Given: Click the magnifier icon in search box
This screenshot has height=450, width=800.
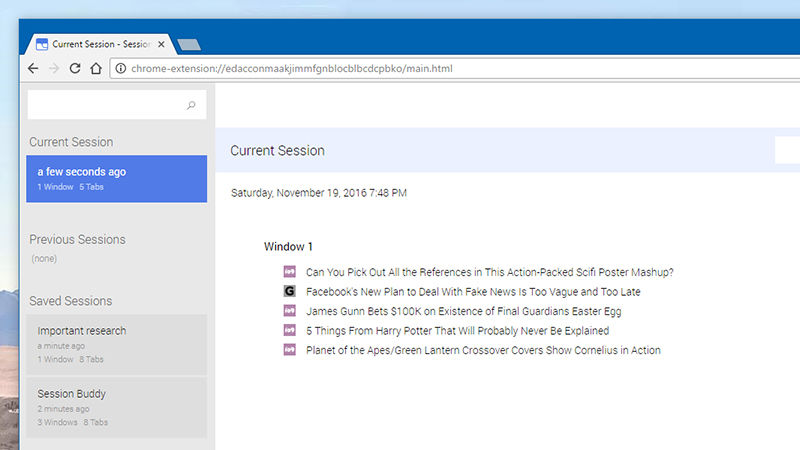Looking at the screenshot, I should tap(191, 105).
